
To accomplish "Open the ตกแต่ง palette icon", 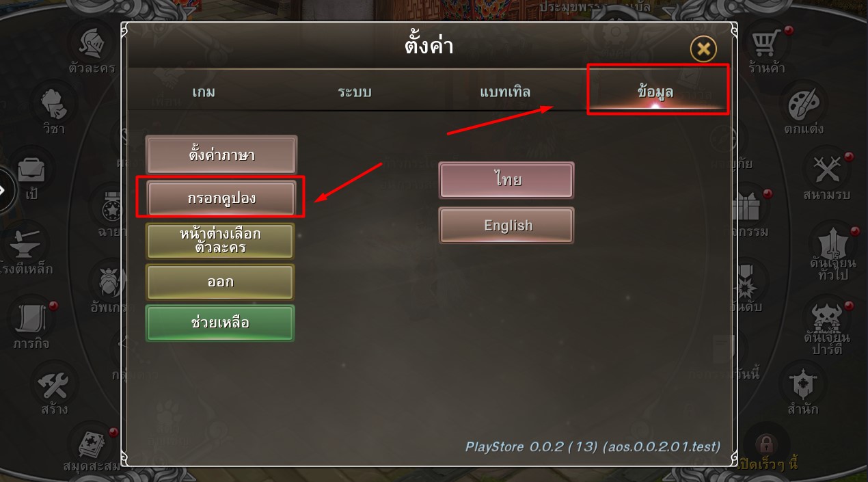I will 802,106.
